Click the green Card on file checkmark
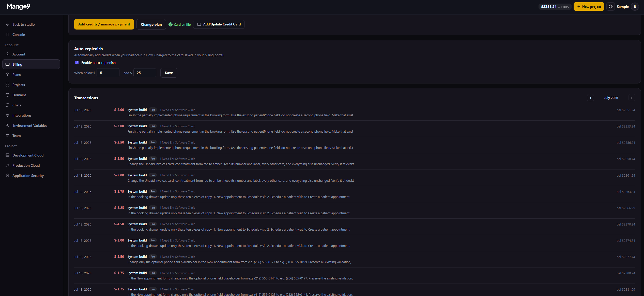The image size is (644, 296). click(171, 24)
